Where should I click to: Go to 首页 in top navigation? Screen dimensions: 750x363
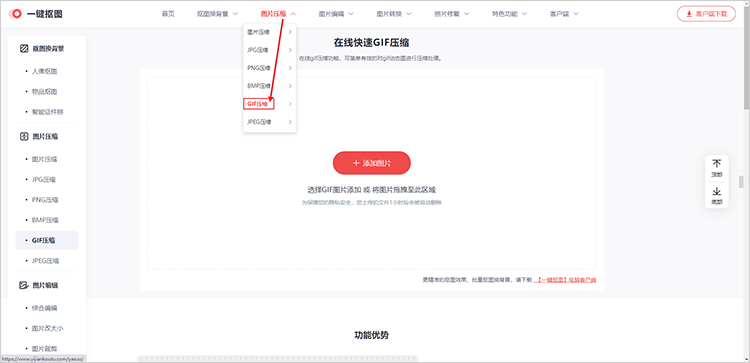(168, 14)
